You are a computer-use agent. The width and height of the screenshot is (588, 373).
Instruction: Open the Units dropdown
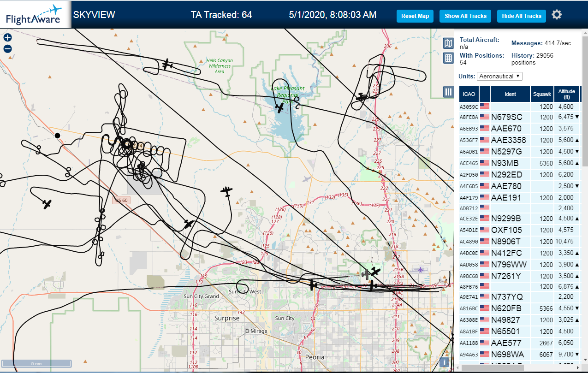499,76
